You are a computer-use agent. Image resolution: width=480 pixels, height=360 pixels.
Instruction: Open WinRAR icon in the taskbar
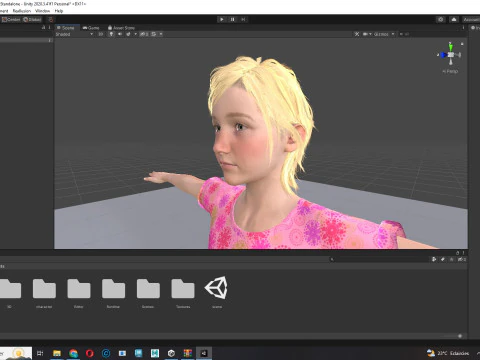coord(188,353)
